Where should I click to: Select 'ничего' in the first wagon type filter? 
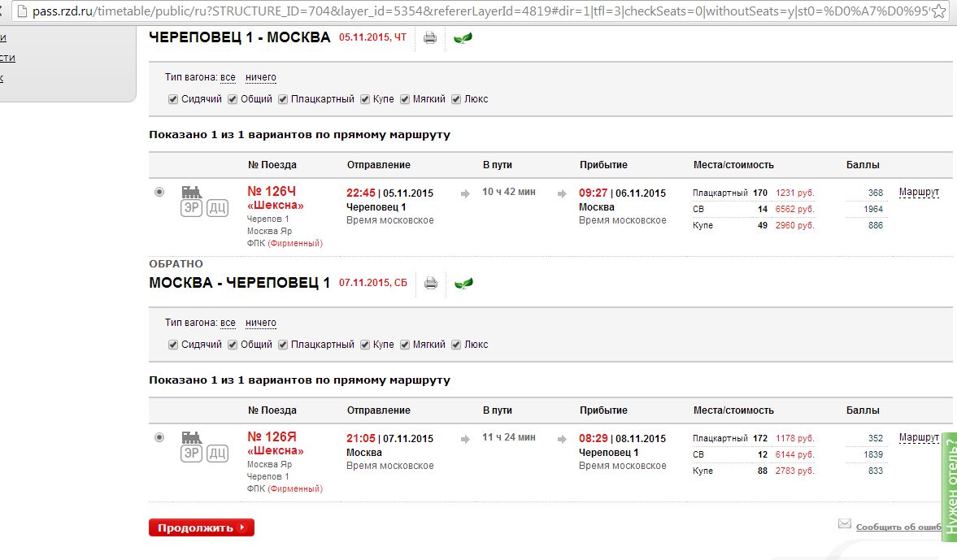coord(261,77)
